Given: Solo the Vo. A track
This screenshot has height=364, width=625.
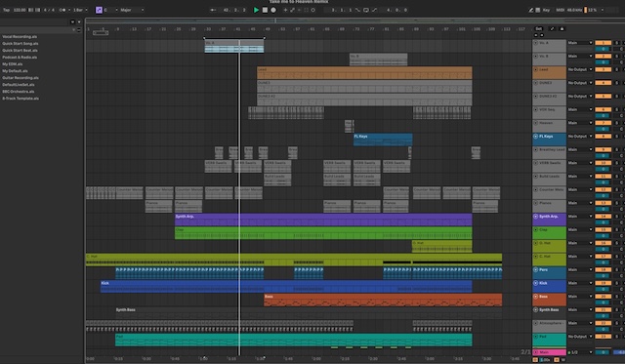Looking at the screenshot, I should click(x=616, y=43).
